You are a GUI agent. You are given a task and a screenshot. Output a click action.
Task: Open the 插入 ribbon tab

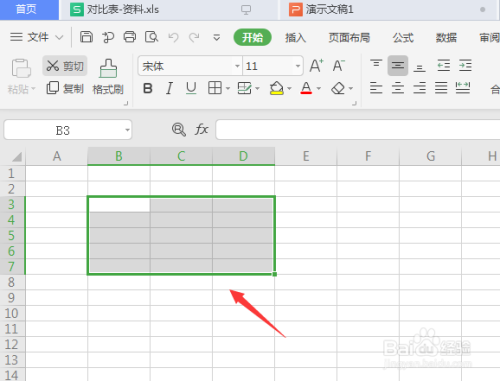point(295,38)
